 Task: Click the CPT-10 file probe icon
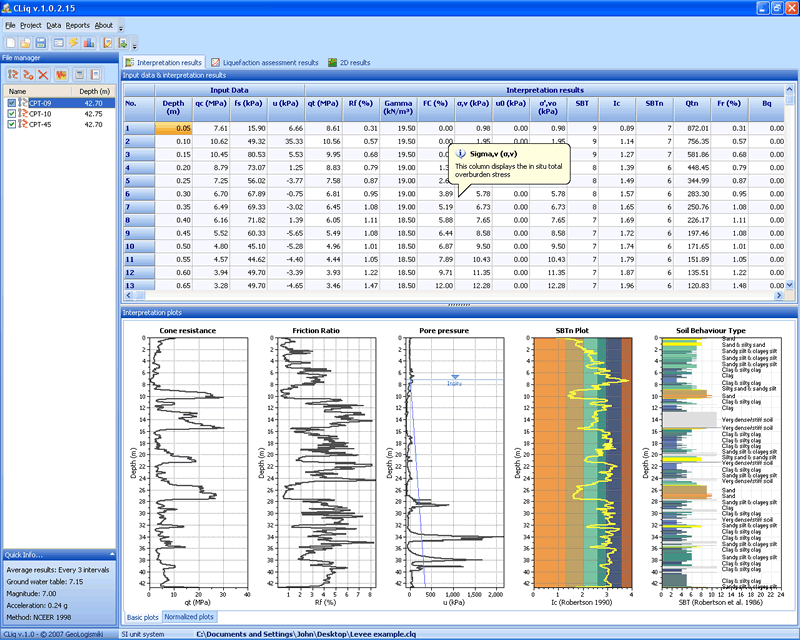pyautogui.click(x=23, y=113)
